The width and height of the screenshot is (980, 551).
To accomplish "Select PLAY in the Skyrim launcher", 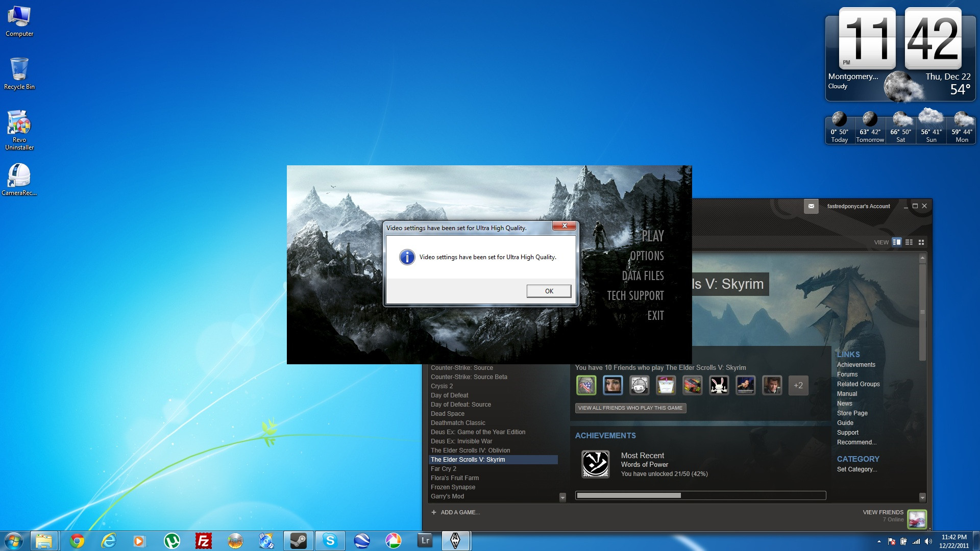I will [x=652, y=236].
